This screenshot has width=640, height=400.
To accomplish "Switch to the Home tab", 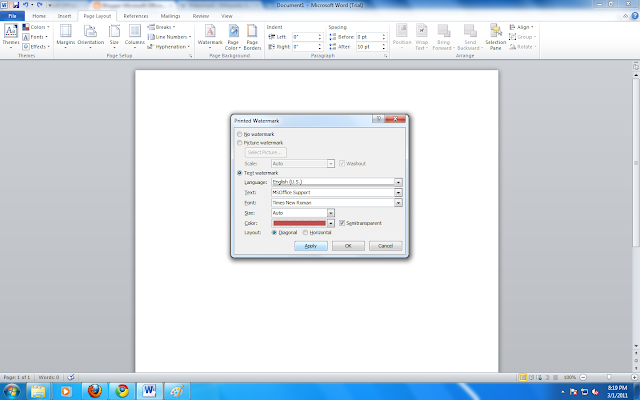I will point(39,16).
